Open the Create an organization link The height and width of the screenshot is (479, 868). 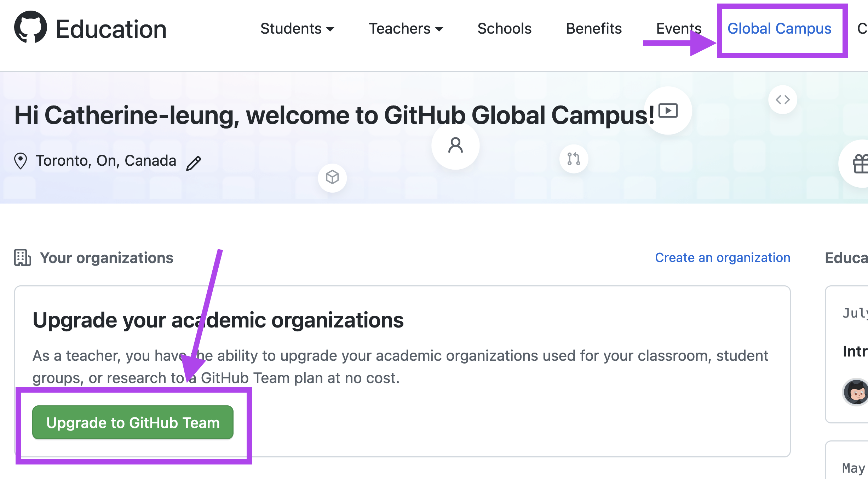pyautogui.click(x=723, y=257)
